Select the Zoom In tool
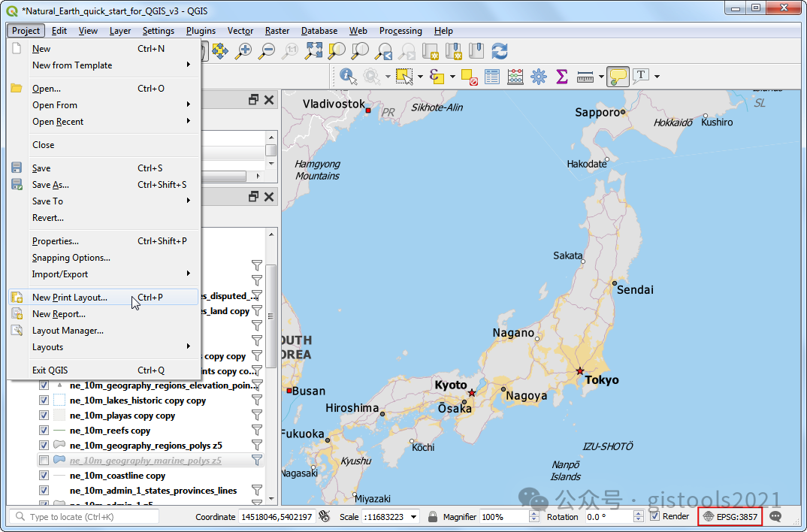Image resolution: width=807 pixels, height=532 pixels. pyautogui.click(x=243, y=51)
